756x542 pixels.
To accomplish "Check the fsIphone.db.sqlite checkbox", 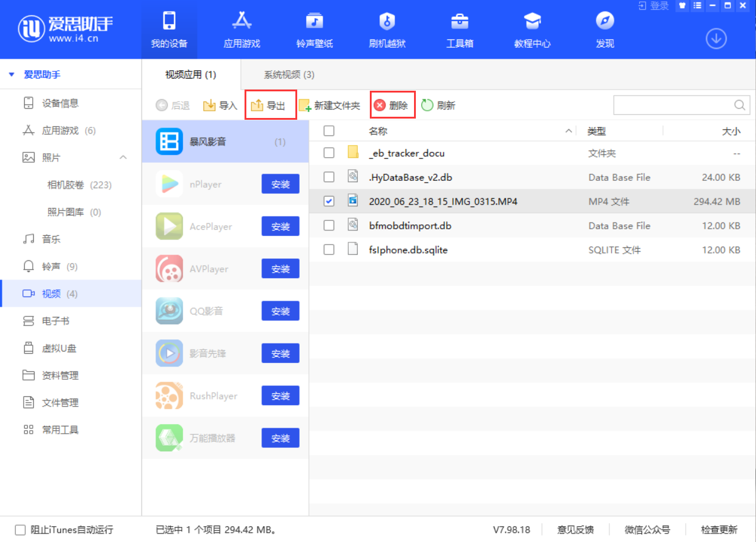I will pyautogui.click(x=329, y=250).
